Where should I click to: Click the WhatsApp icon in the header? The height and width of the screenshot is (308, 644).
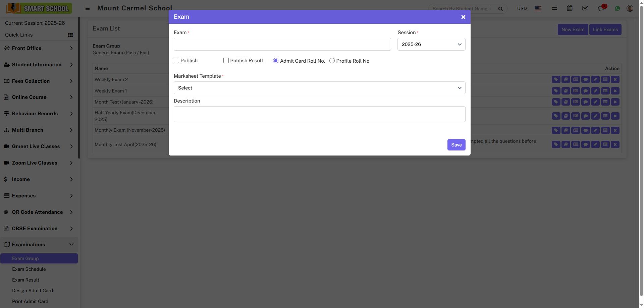617,8
